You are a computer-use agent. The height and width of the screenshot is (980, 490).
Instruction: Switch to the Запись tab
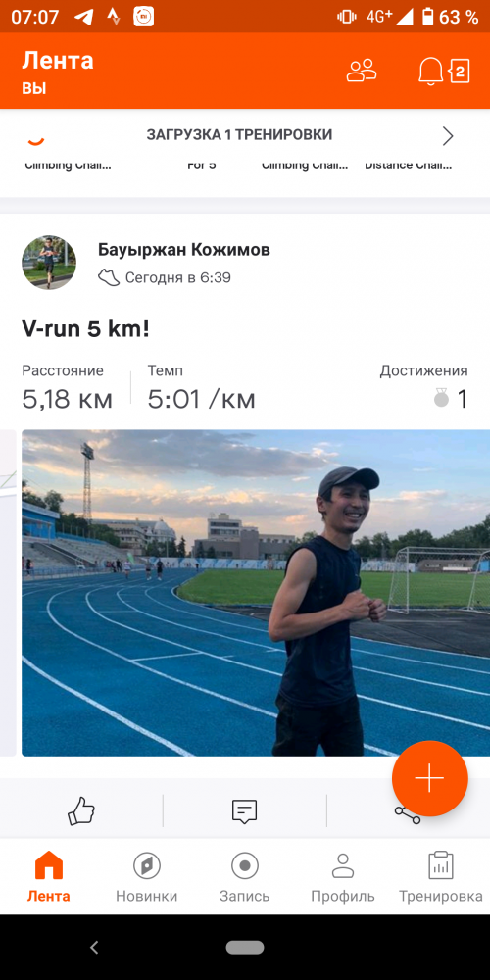(x=244, y=877)
